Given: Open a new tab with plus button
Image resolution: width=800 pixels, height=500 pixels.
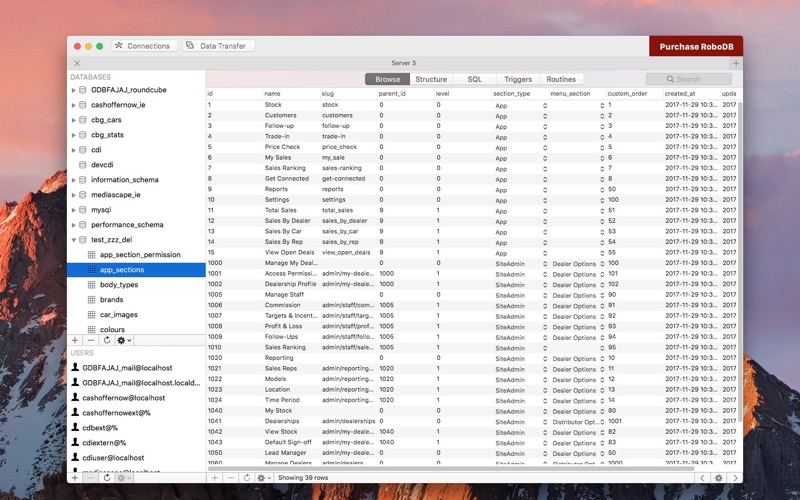Looking at the screenshot, I should (x=736, y=63).
